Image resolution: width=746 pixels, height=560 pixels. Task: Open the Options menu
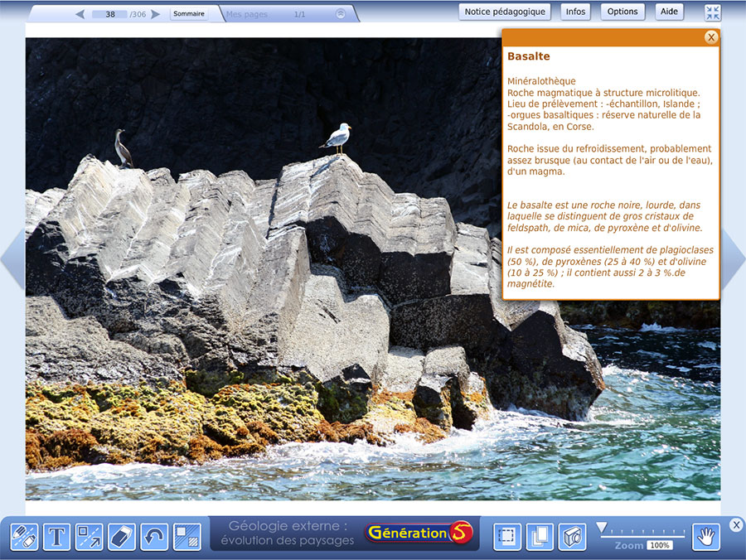622,12
